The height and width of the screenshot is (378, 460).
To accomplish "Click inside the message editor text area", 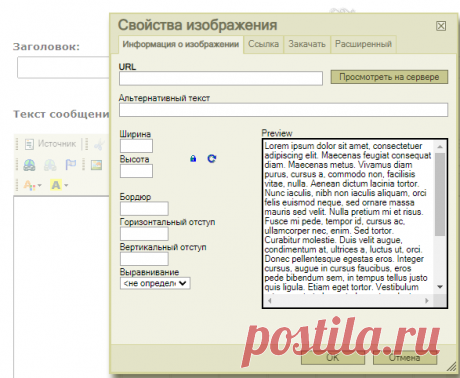I will tap(61, 287).
